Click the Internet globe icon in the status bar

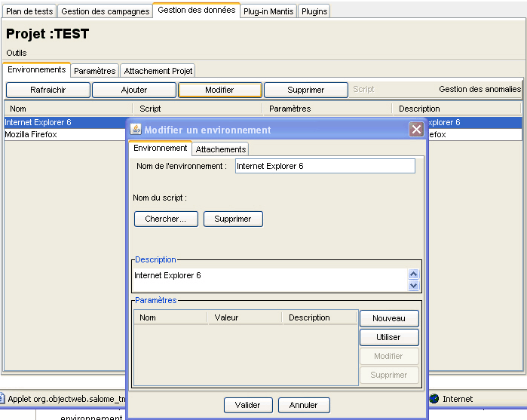[434, 399]
